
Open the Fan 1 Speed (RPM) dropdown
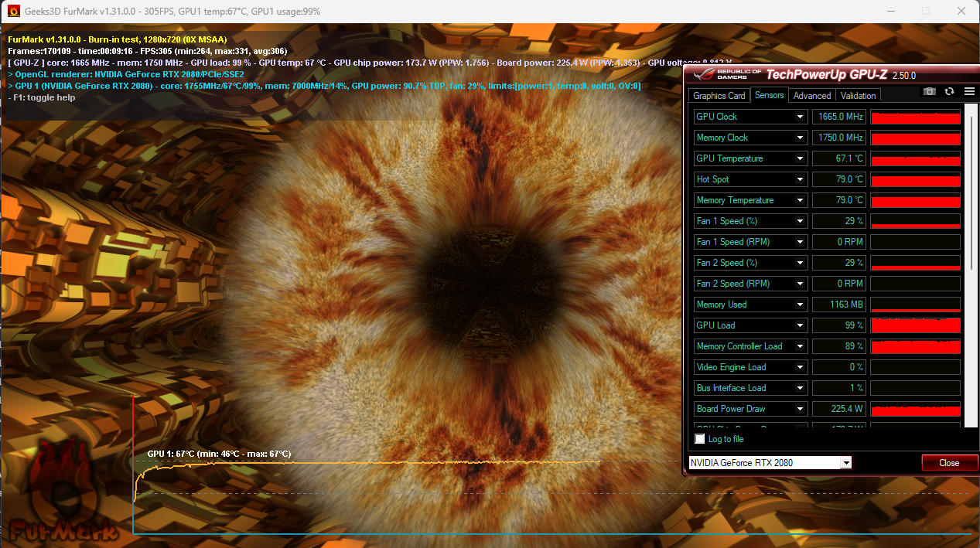click(x=801, y=242)
